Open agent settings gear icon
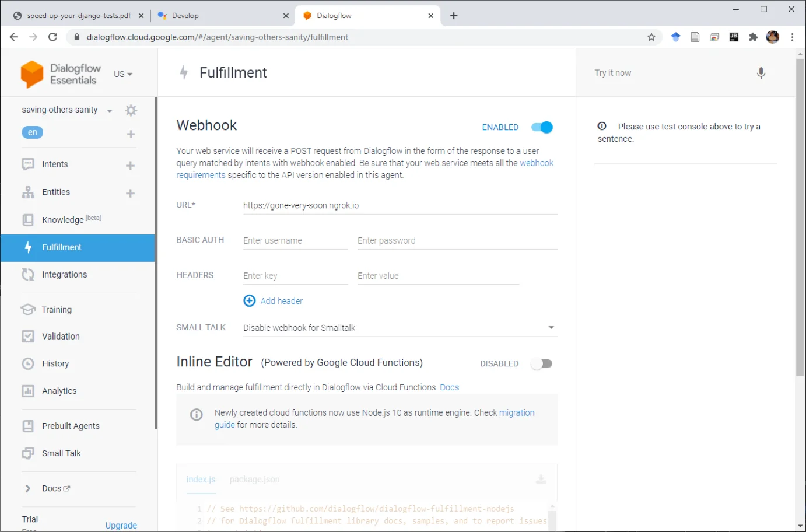Image resolution: width=806 pixels, height=532 pixels. coord(131,110)
